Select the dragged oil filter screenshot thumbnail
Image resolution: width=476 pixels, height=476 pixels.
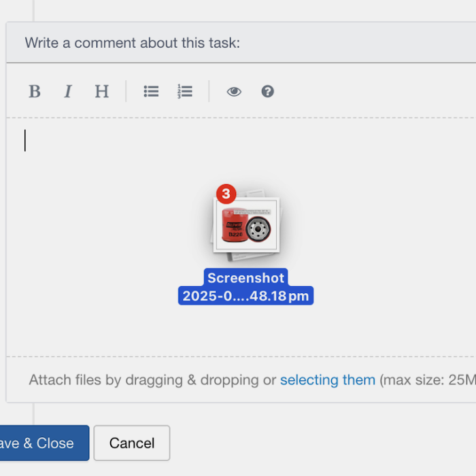(246, 225)
